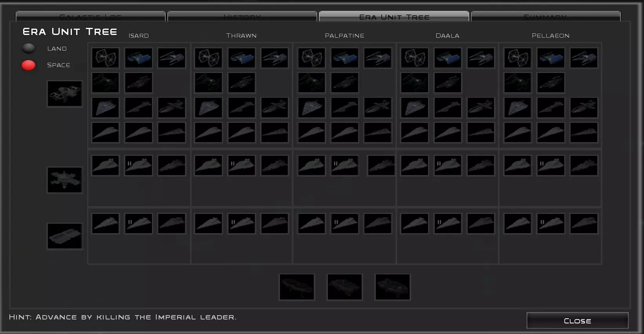Screen dimensions: 644x334
Task: Close the Era Unit Tree window
Action: [x=578, y=321]
